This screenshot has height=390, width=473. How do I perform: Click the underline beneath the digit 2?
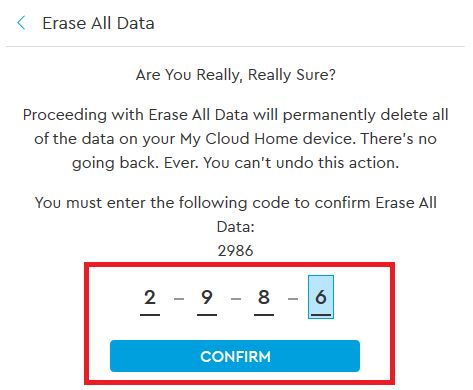[x=150, y=314]
